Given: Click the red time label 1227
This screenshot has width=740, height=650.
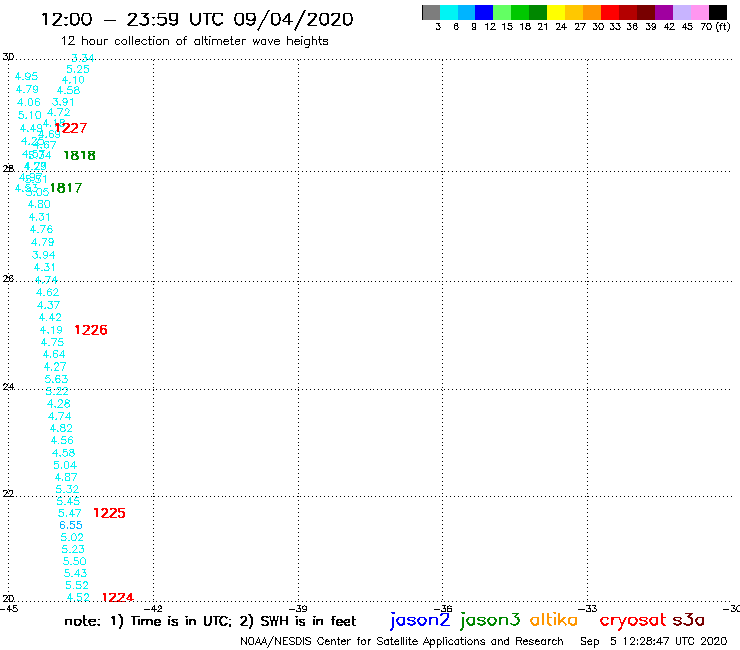Looking at the screenshot, I should [71, 128].
